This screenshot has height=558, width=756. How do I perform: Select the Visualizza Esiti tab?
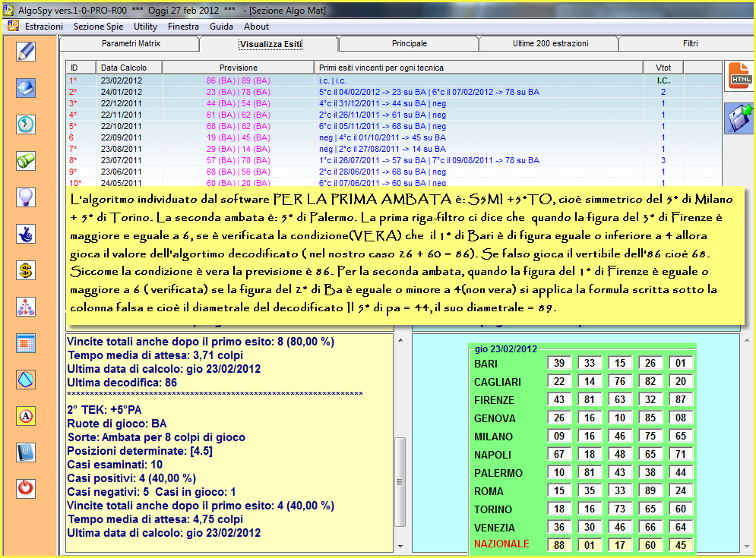[x=270, y=44]
